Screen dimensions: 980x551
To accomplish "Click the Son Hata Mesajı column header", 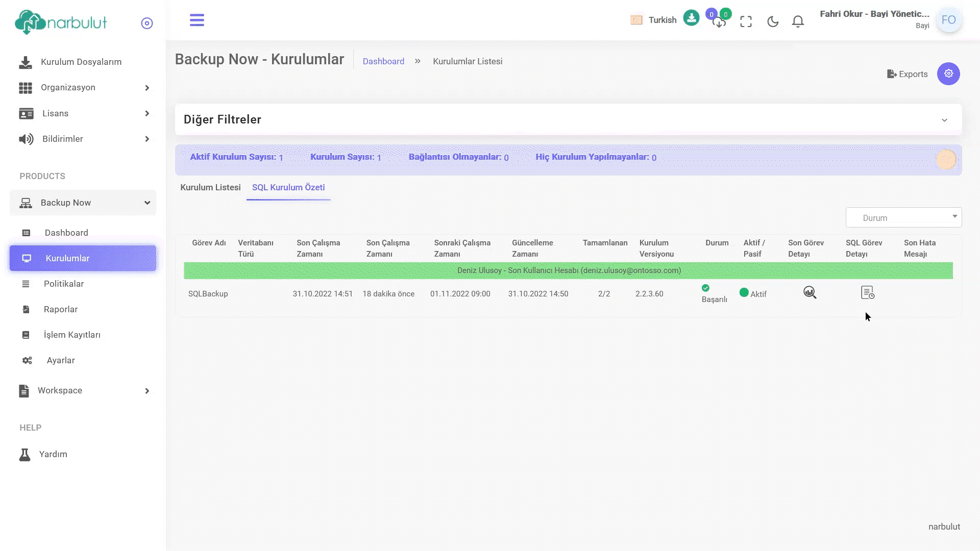I will (x=920, y=248).
